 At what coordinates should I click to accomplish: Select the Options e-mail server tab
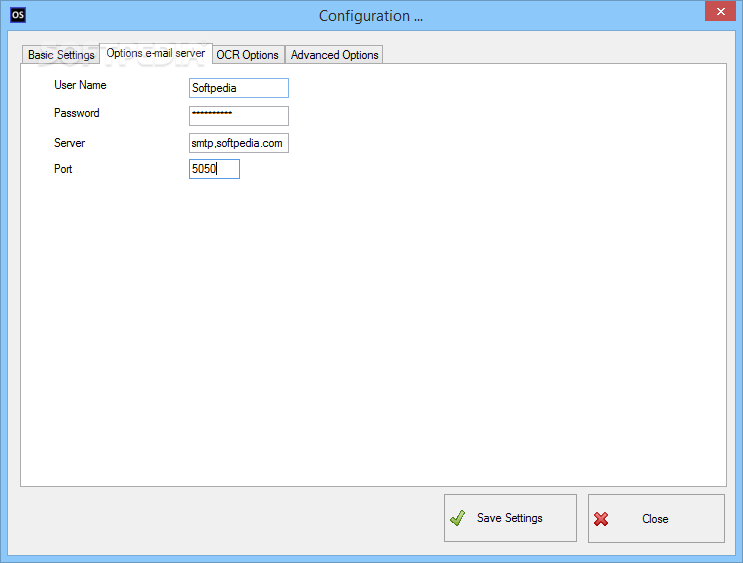[x=156, y=53]
